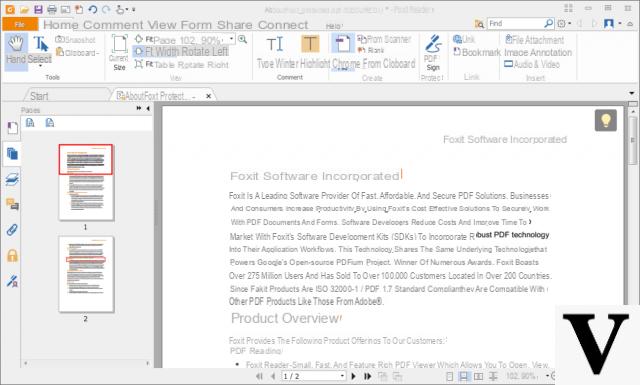The width and height of the screenshot is (640, 385).
Task: Insert Audio & Video
Action: [532, 64]
